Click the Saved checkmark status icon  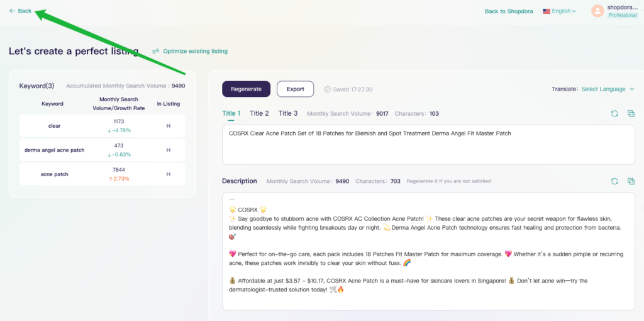point(328,89)
